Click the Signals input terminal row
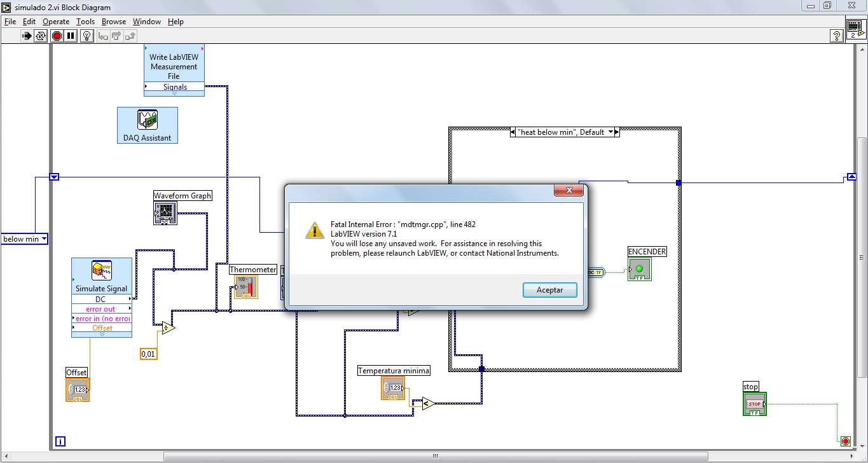This screenshot has width=868, height=463. pyautogui.click(x=174, y=86)
